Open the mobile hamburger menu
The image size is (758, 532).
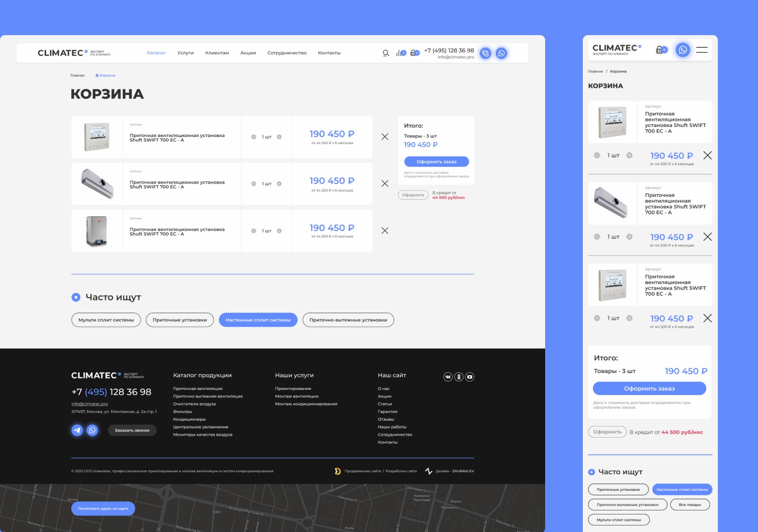(x=702, y=50)
